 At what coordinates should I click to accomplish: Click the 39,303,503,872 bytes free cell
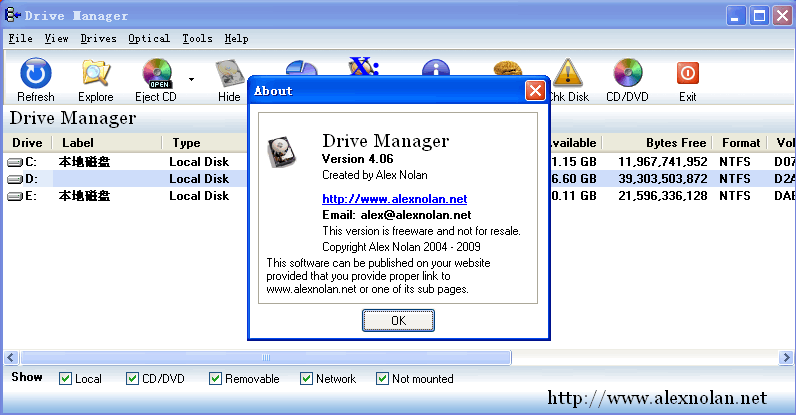(662, 179)
